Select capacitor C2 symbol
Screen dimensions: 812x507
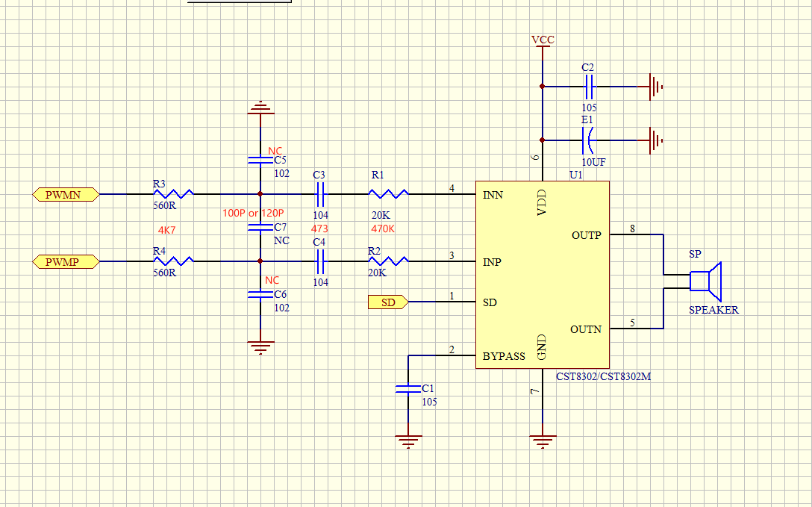pos(588,87)
